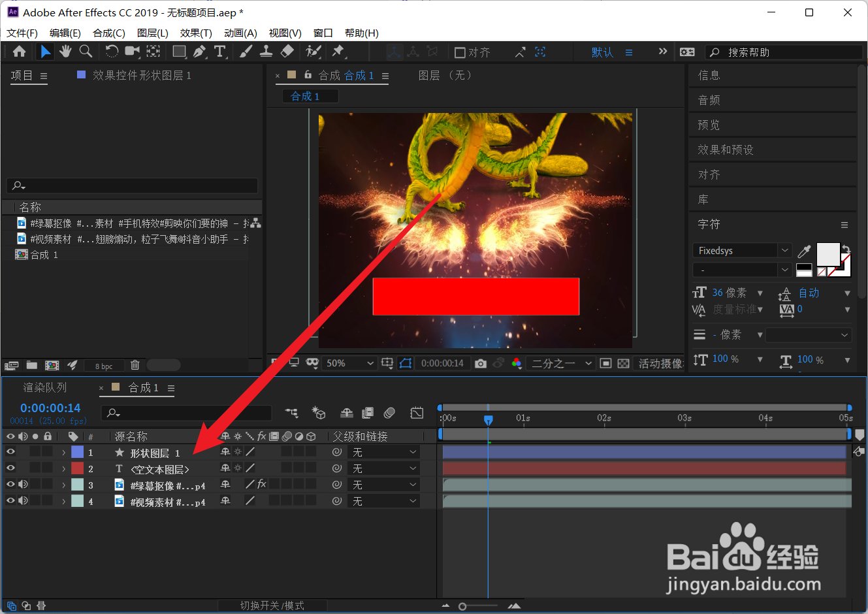The height and width of the screenshot is (614, 868).
Task: Hide the #视频素材 layer eye
Action: pyautogui.click(x=10, y=500)
